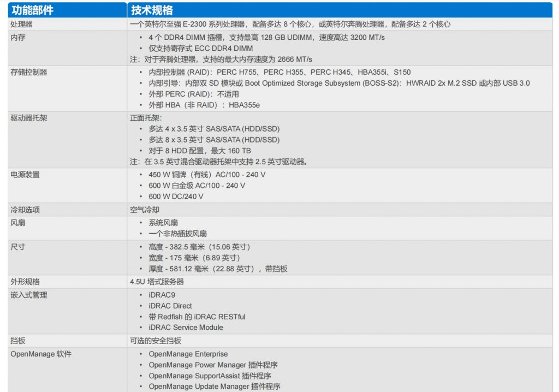Click 宽度 - 175 毫米 line

[x=195, y=258]
